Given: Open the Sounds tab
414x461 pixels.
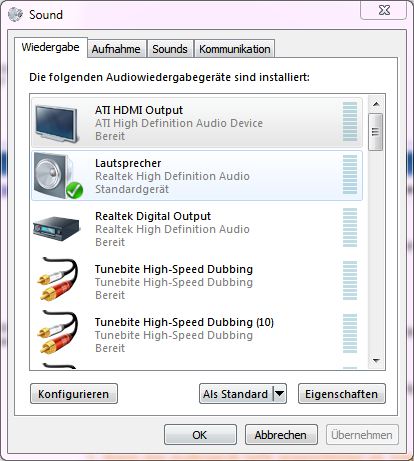Looking at the screenshot, I should point(170,49).
